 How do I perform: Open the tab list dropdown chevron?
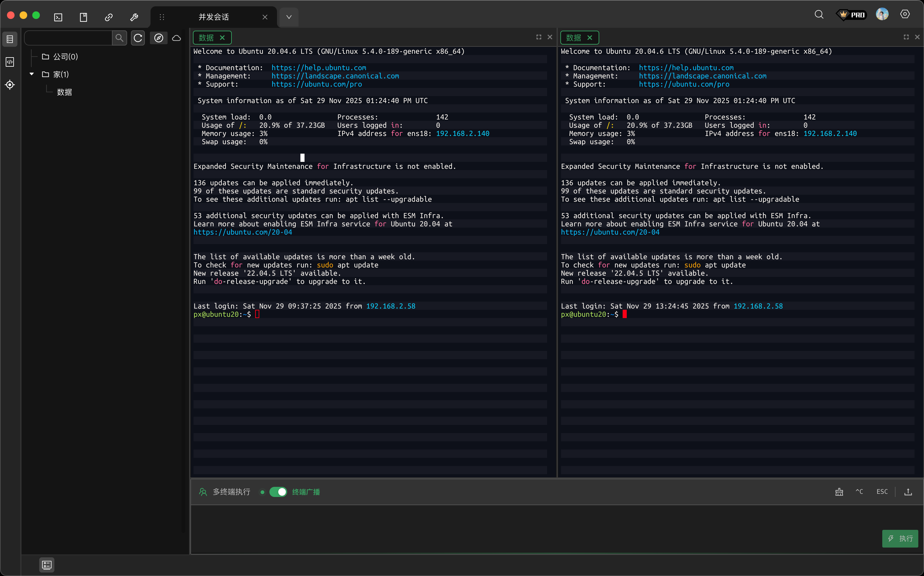(289, 17)
